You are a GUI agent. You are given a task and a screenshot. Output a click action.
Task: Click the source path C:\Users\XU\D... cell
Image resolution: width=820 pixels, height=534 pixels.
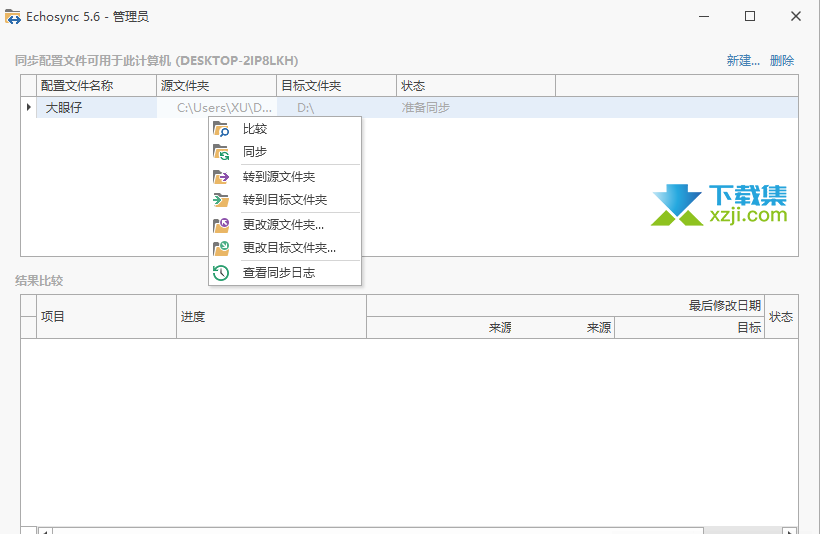click(x=217, y=107)
